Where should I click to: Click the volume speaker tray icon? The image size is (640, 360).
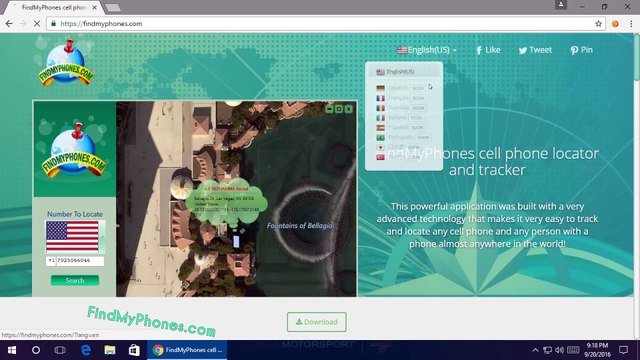click(x=560, y=350)
